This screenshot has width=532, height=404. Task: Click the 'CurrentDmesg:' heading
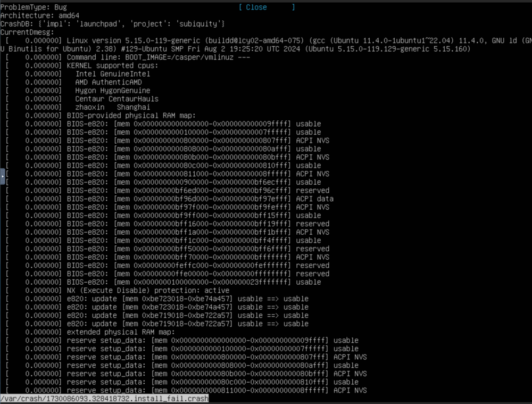pos(27,32)
